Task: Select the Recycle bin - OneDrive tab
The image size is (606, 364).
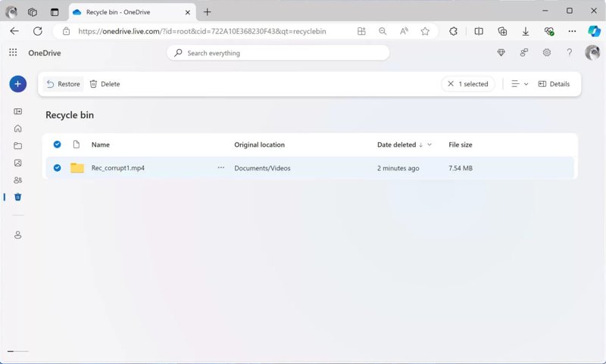Action: (132, 12)
